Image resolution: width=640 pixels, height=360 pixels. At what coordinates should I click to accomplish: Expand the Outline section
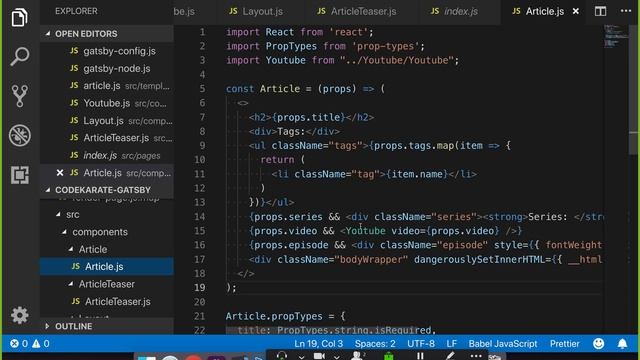(x=47, y=326)
